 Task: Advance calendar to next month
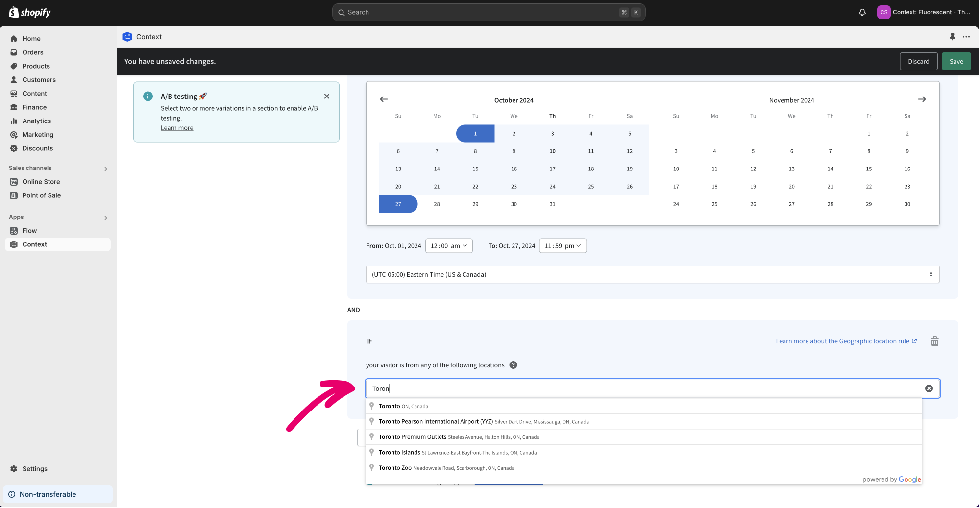(922, 99)
